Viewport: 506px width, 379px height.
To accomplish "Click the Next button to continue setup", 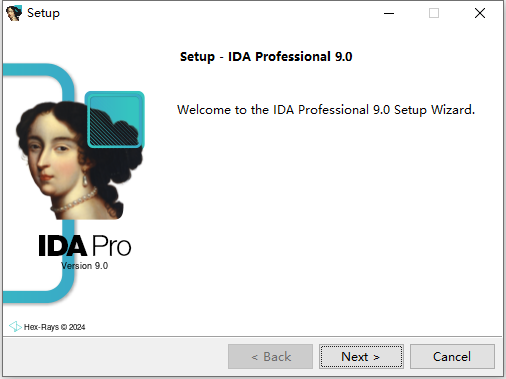I will tap(361, 357).
